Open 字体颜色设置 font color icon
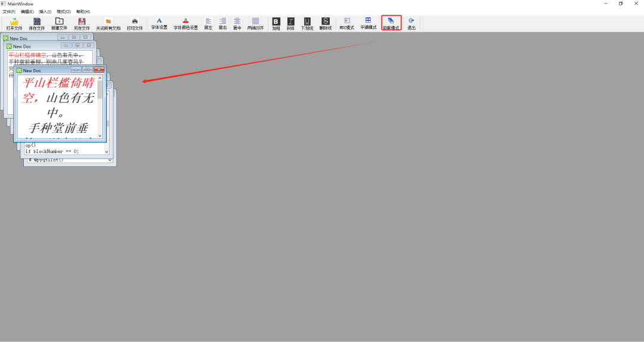The height and width of the screenshot is (342, 644). tap(185, 20)
